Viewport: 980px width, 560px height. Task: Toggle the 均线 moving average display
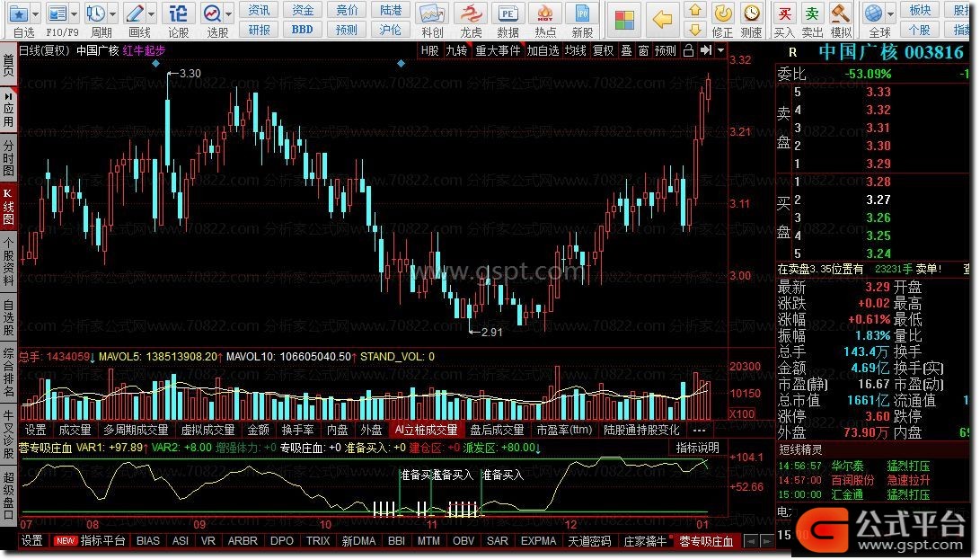(x=575, y=50)
